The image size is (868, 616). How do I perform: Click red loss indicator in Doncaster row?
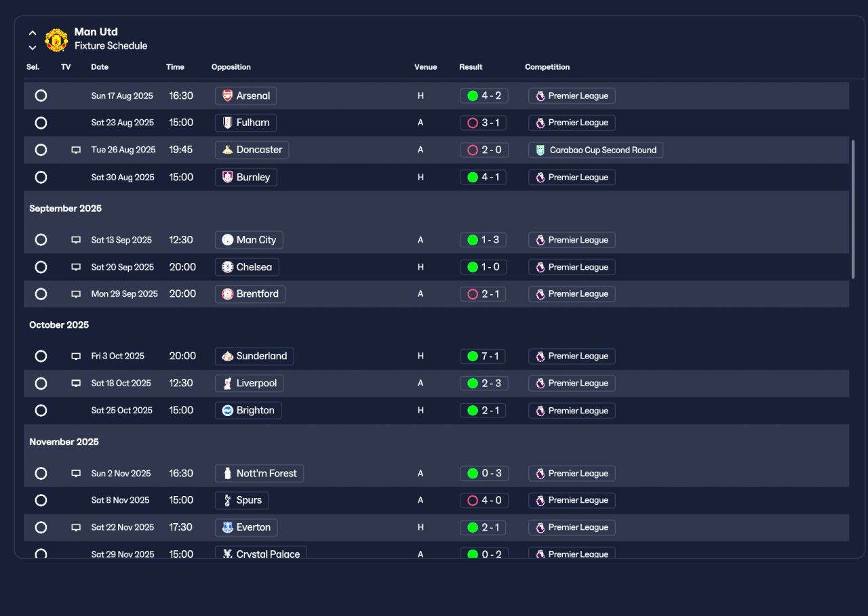(x=473, y=150)
